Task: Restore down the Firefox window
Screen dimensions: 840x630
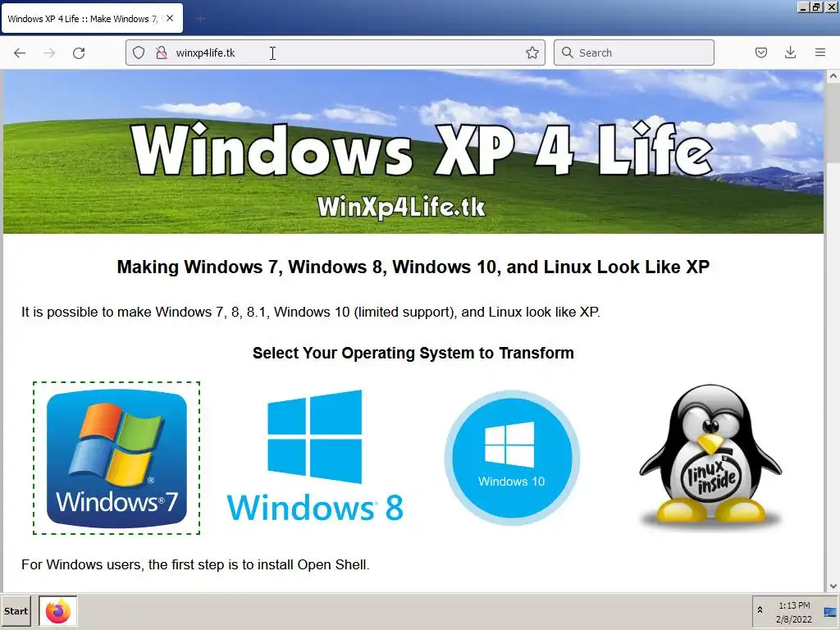Action: 816,7
